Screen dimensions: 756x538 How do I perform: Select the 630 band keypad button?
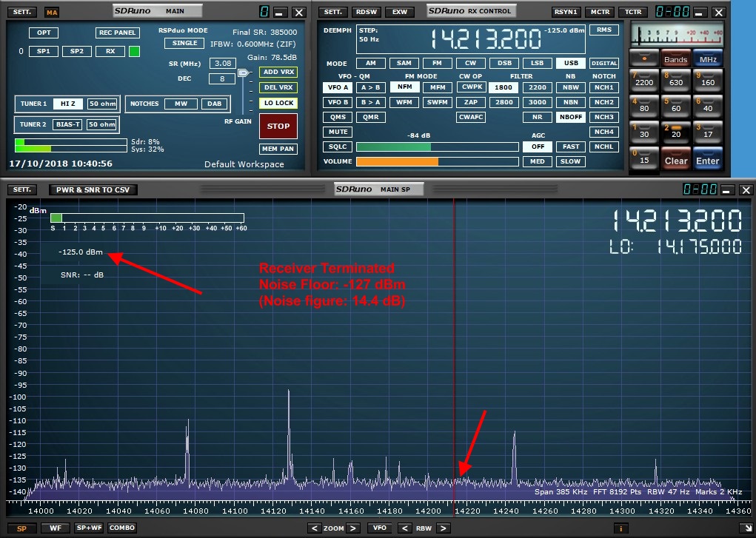pyautogui.click(x=676, y=81)
